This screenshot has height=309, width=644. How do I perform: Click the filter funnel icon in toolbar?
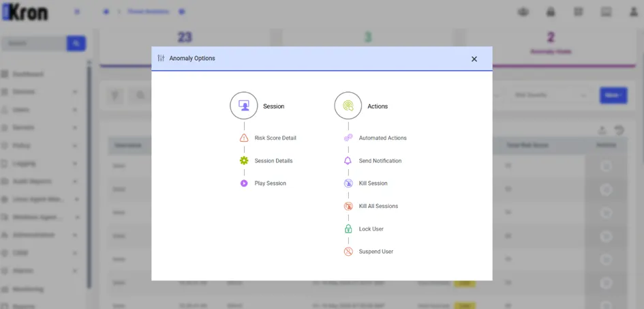coord(116,95)
